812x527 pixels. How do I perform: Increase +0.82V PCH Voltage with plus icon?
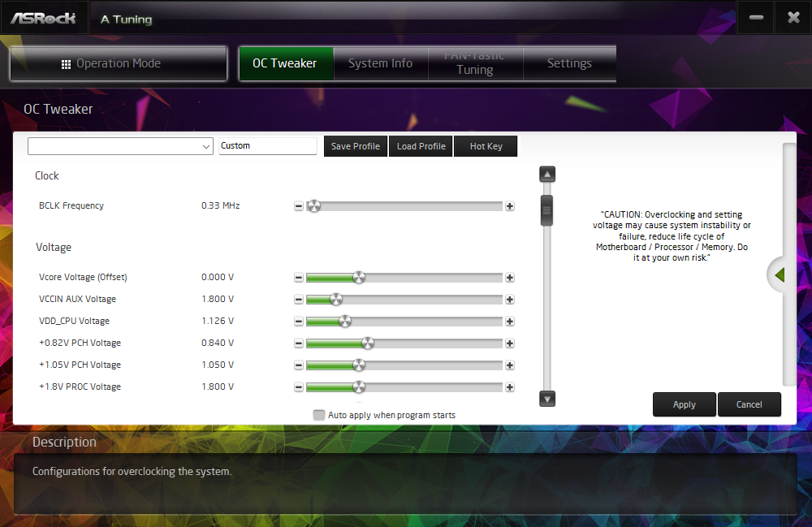pyautogui.click(x=510, y=343)
